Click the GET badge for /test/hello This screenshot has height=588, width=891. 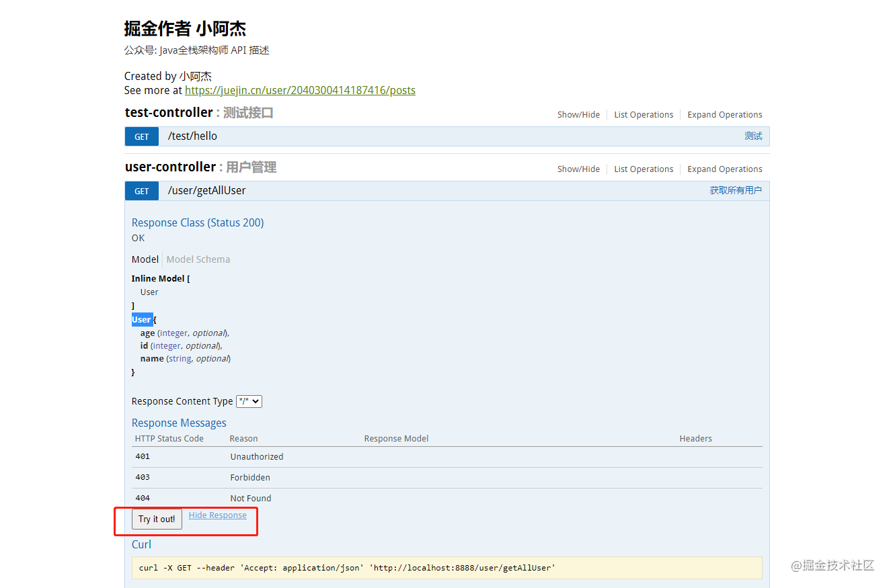pyautogui.click(x=141, y=136)
